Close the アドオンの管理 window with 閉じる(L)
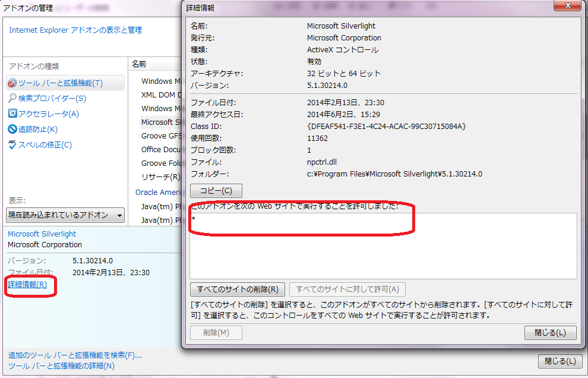Image resolution: width=588 pixels, height=378 pixels. (x=560, y=361)
